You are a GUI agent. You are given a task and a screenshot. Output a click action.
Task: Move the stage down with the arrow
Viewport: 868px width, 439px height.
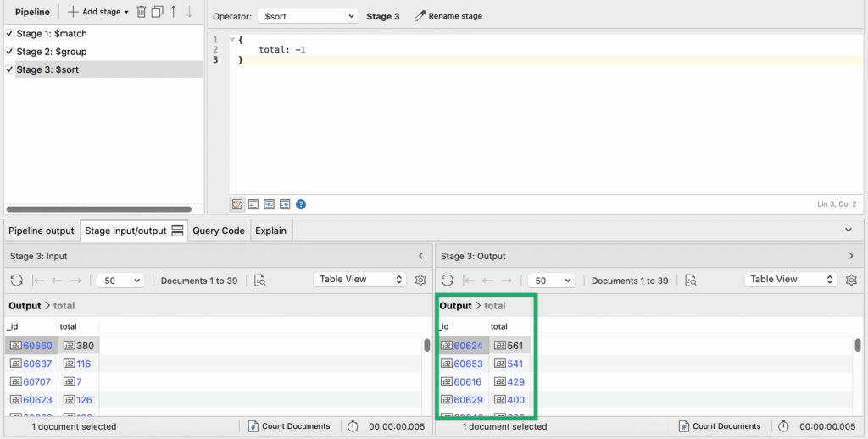pyautogui.click(x=189, y=12)
